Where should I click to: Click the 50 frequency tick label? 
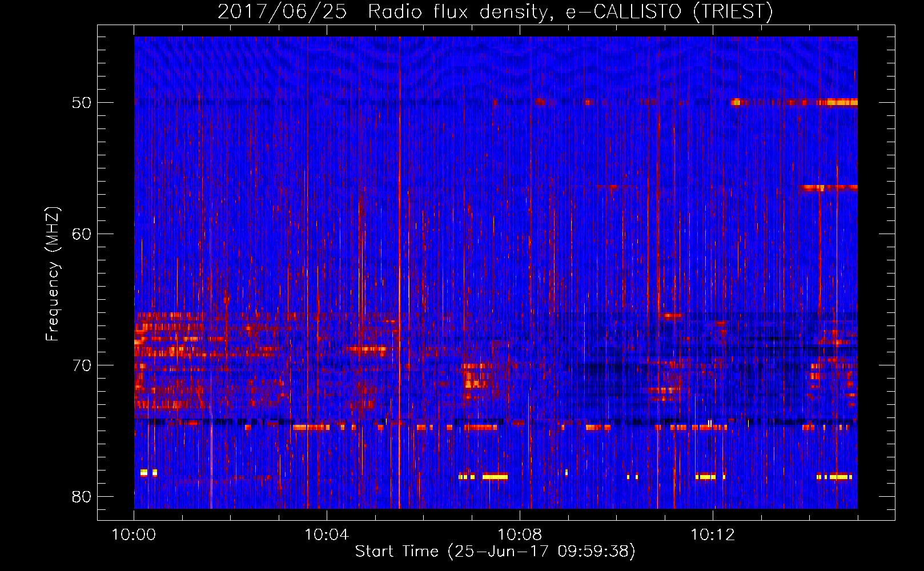click(82, 103)
